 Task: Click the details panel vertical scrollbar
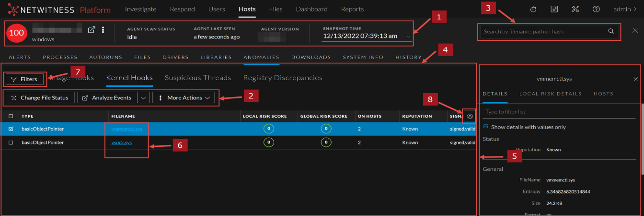(x=642, y=144)
